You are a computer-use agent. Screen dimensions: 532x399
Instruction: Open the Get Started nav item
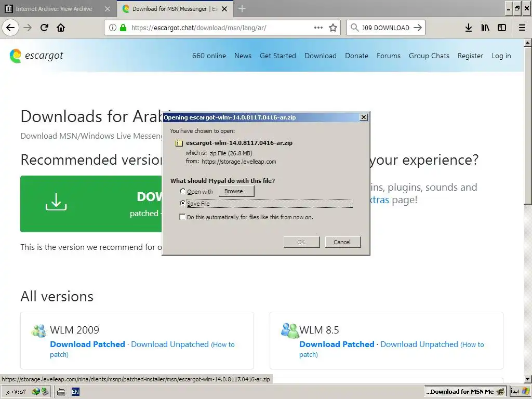tap(277, 56)
